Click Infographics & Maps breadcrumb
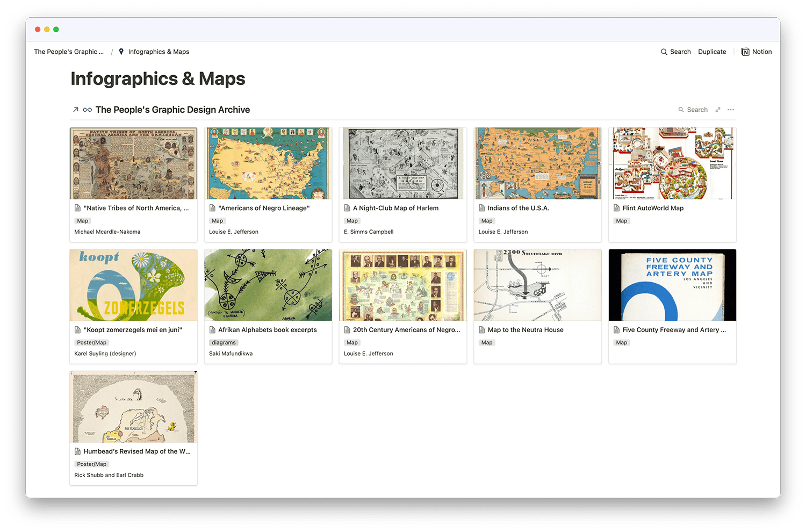The width and height of the screenshot is (806, 532). (159, 52)
